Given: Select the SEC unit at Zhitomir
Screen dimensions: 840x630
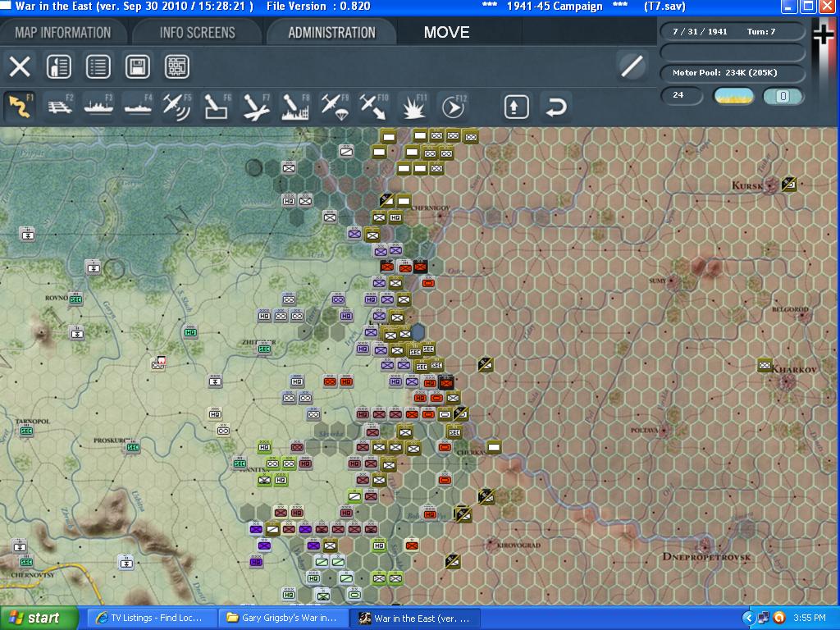Looking at the screenshot, I should pos(264,348).
